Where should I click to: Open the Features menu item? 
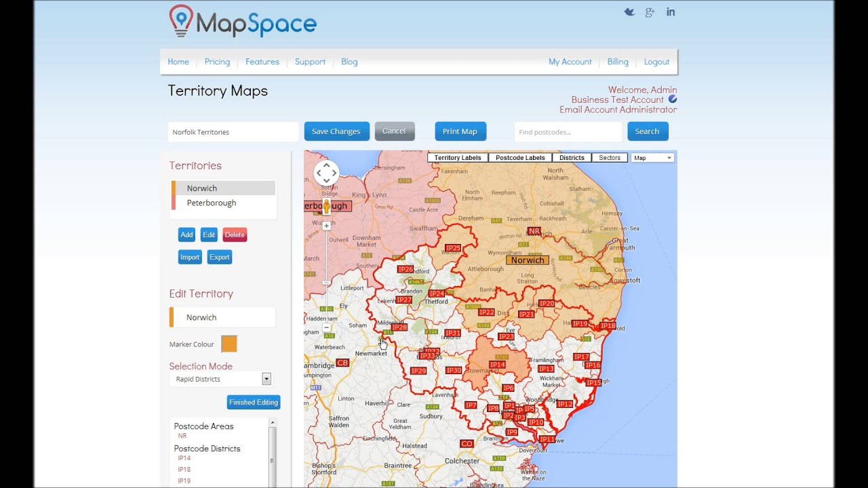click(262, 62)
